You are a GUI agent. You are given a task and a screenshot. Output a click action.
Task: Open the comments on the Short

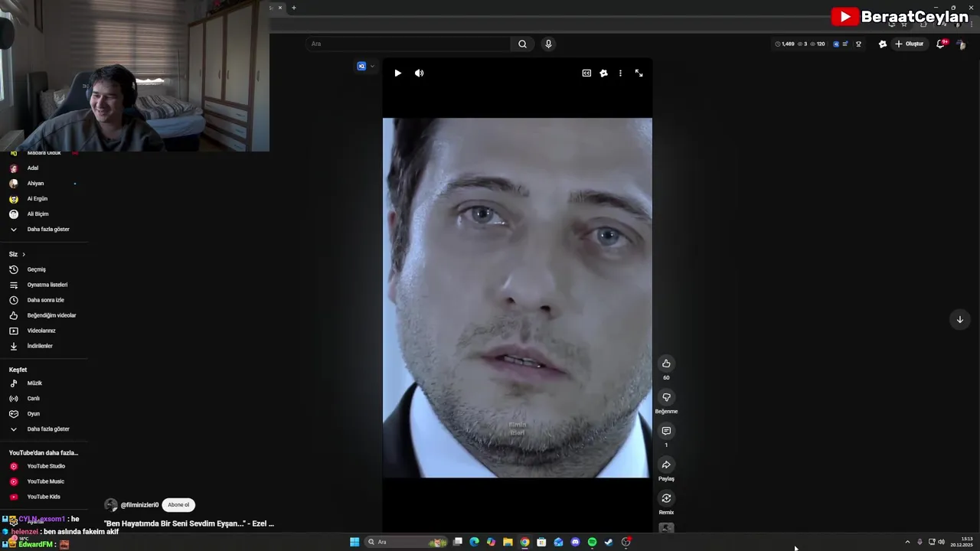pos(666,431)
